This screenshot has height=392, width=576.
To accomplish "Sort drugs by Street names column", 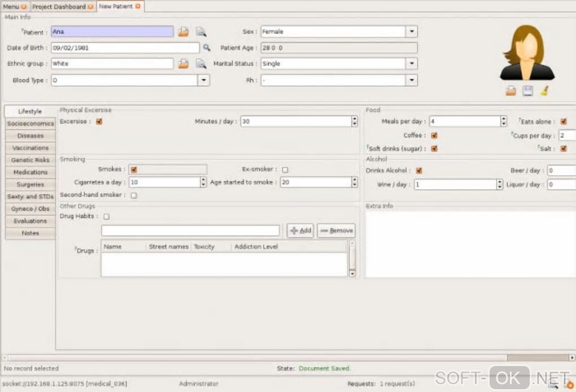I will point(169,246).
